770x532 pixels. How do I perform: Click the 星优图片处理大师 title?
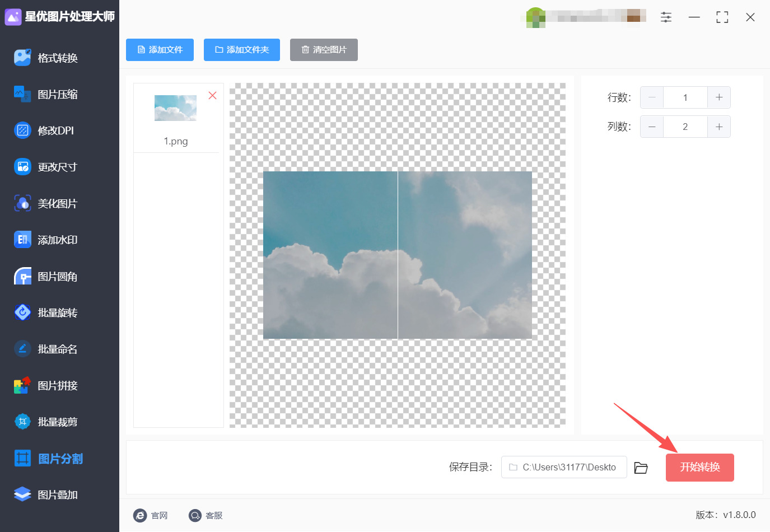70,17
